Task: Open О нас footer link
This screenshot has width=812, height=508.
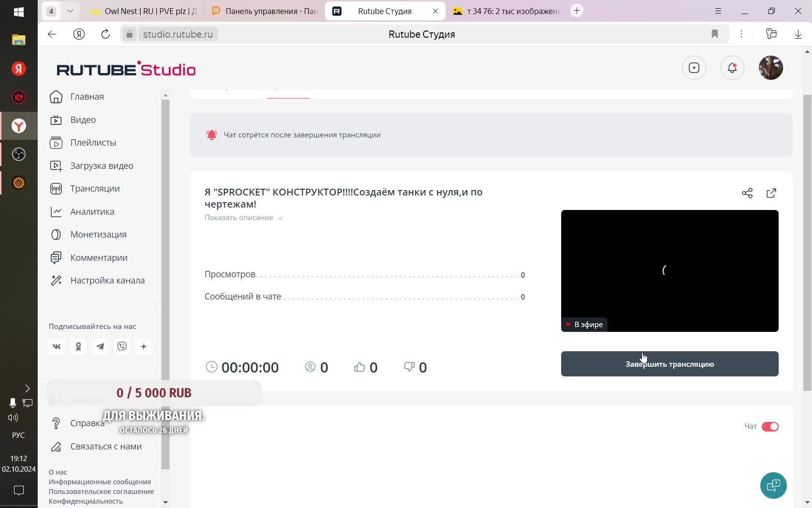Action: click(x=58, y=472)
